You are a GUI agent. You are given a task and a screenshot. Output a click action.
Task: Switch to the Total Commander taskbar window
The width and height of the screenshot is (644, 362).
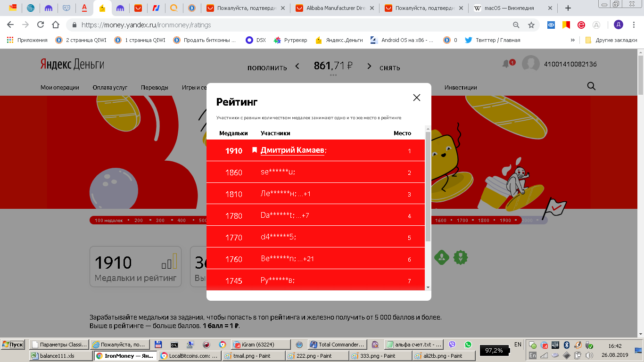(338, 345)
